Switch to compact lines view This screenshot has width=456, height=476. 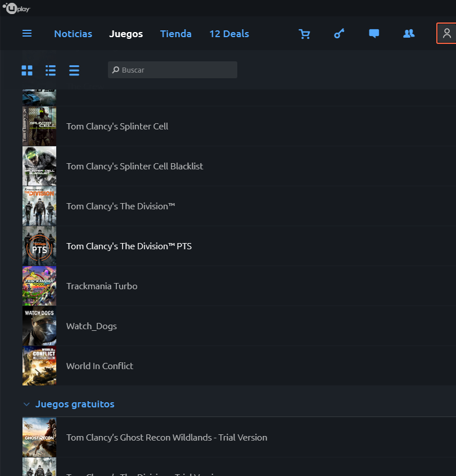pyautogui.click(x=74, y=70)
